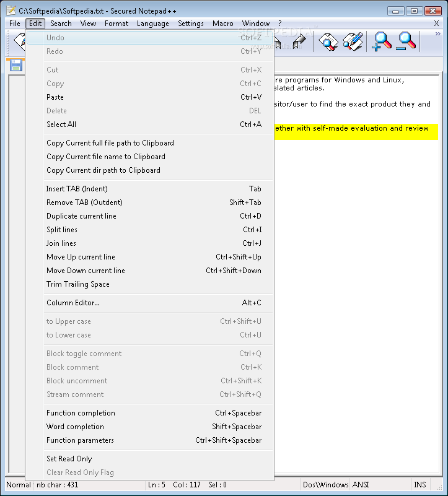Screen dimensions: 448x496
Task: Click the highlighted yellow text line in editor
Action: (x=356, y=132)
